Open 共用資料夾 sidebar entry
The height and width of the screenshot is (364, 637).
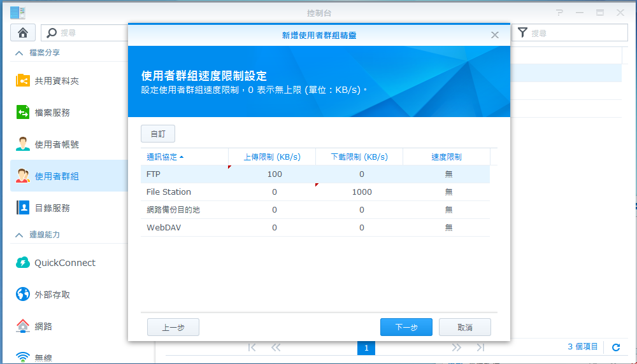pyautogui.click(x=69, y=81)
